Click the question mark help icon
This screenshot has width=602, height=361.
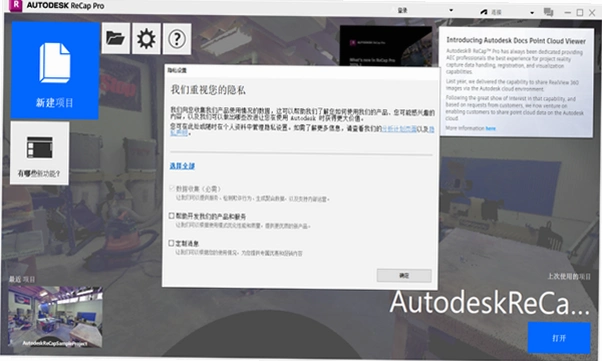177,38
